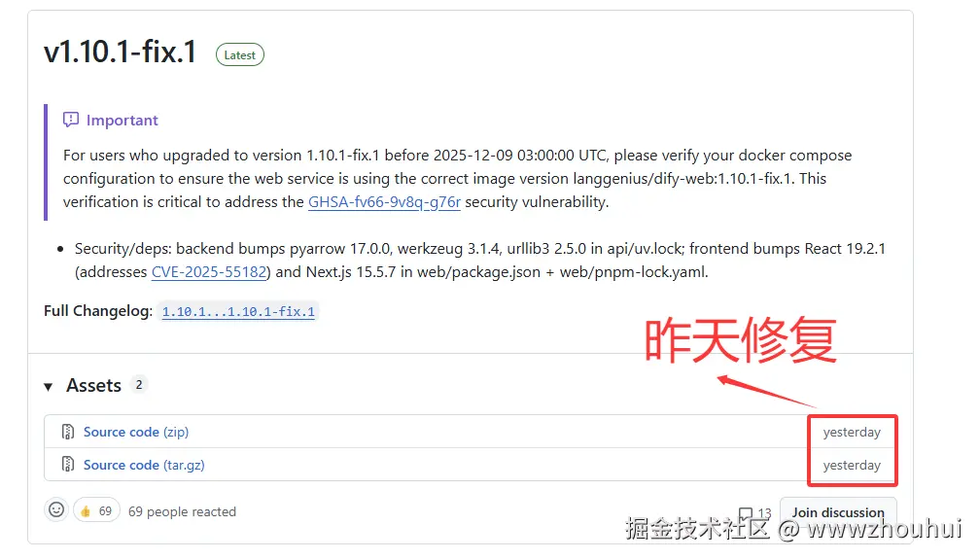
Task: Download Source code (tar.gz)
Action: click(144, 465)
